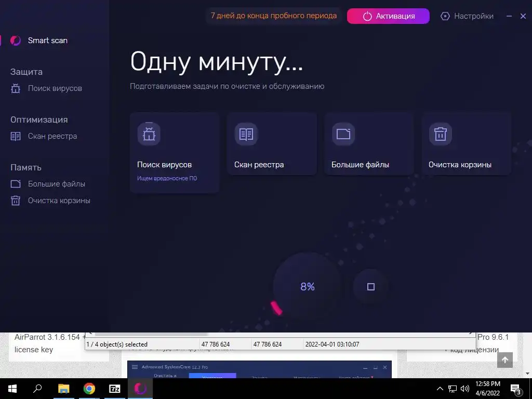Click the Pro 9.6.1 license code link
This screenshot has width=532, height=399.
point(477,343)
